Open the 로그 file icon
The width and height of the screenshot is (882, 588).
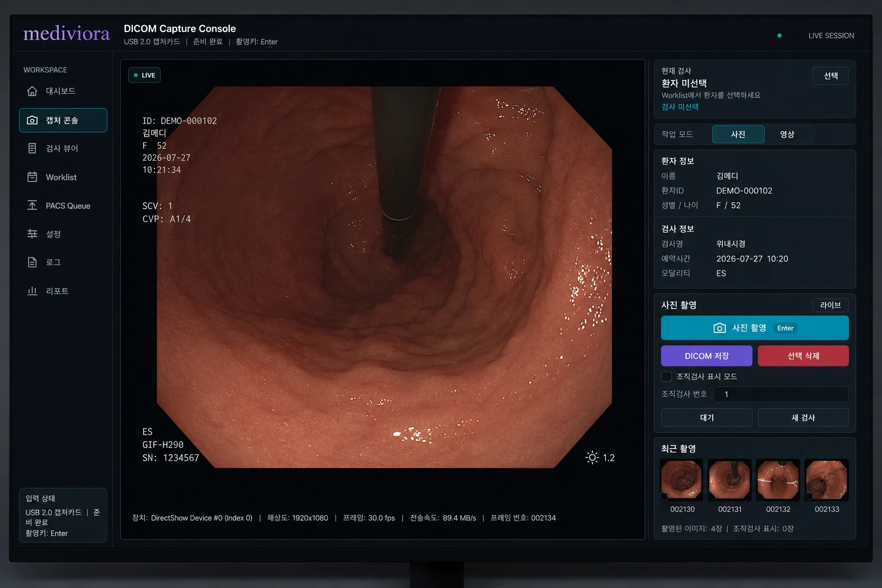coord(32,262)
